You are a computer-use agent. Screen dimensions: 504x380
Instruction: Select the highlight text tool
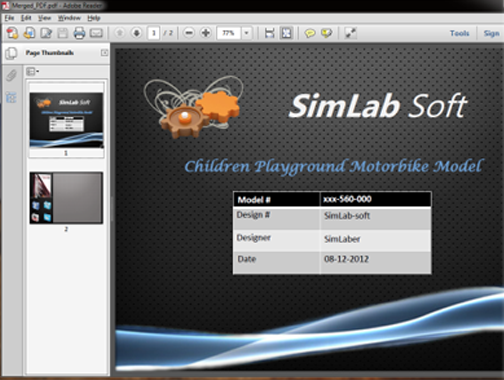point(327,33)
